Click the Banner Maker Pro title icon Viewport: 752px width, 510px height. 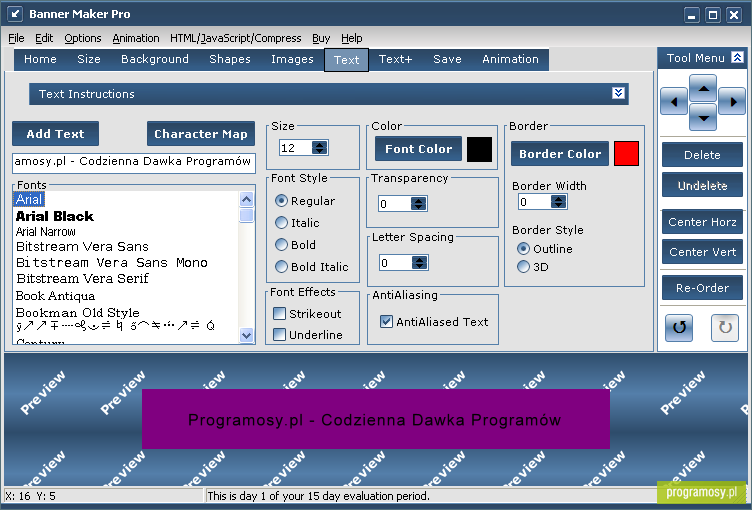(x=15, y=14)
